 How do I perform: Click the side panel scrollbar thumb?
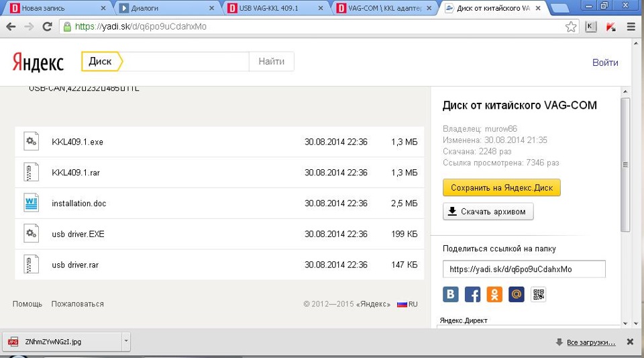tap(625, 165)
